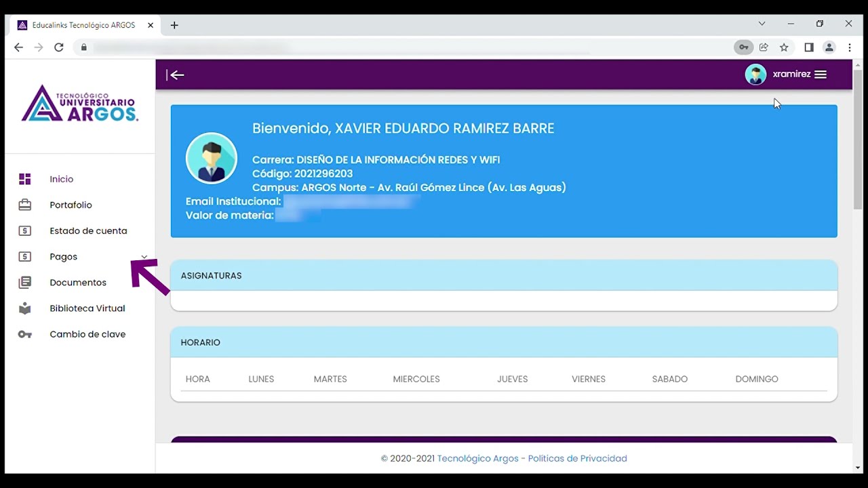Click the Biblioteca Virtual reader icon

[x=25, y=308]
